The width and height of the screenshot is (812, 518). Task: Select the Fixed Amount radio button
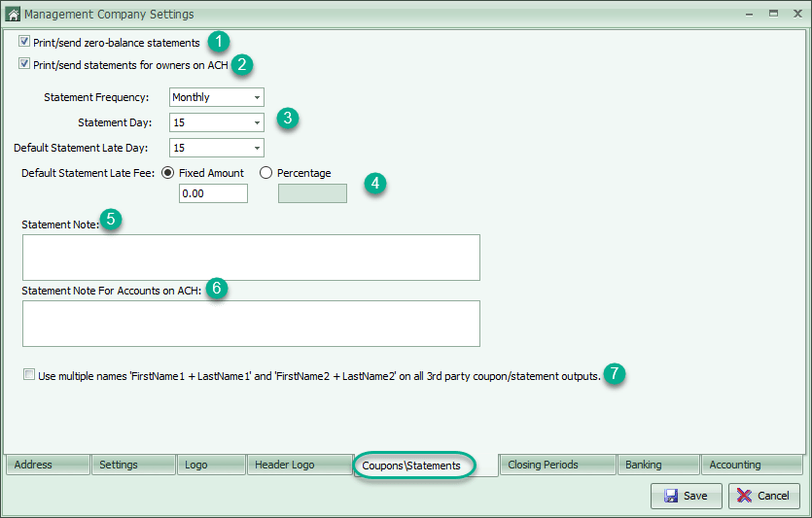(x=167, y=173)
